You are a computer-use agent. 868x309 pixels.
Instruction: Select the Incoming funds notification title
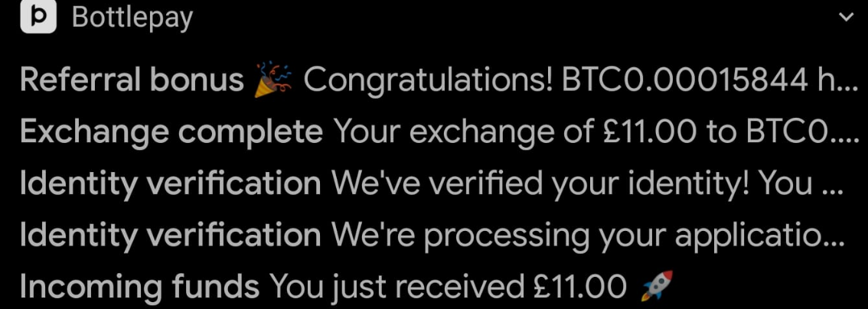(x=139, y=287)
